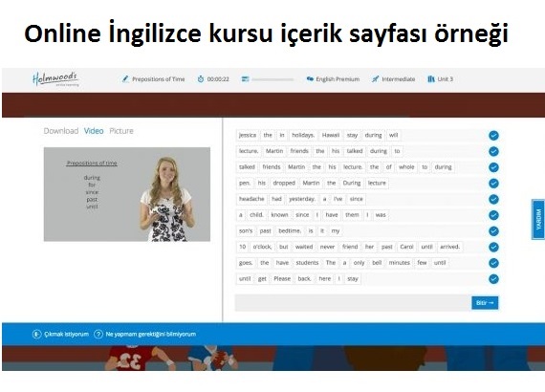Click check mark for 'talked friends Martin' row
Image resolution: width=545 pixels, height=392 pixels.
pos(493,167)
